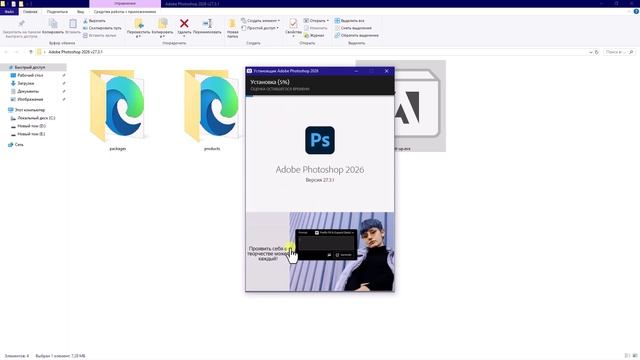Click the refresh button near address bar
The height and width of the screenshot is (360, 640).
(597, 52)
